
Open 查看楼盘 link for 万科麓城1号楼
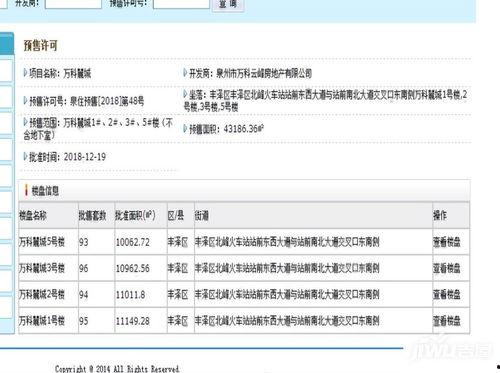coord(447,321)
